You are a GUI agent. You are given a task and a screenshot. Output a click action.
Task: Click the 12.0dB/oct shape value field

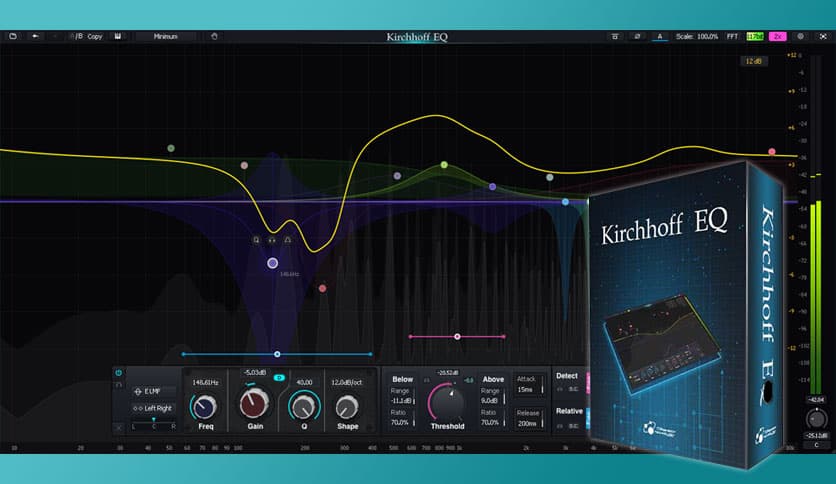pos(347,383)
